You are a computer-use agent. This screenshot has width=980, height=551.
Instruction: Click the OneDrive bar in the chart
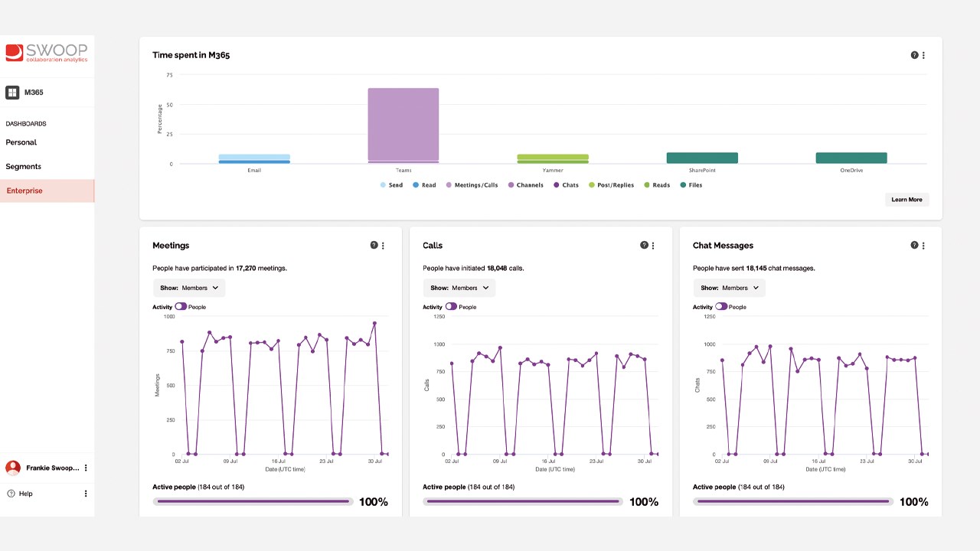[851, 158]
